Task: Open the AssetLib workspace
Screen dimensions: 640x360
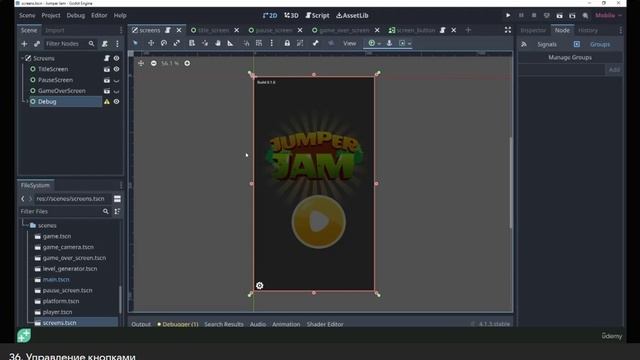Action: pyautogui.click(x=352, y=16)
